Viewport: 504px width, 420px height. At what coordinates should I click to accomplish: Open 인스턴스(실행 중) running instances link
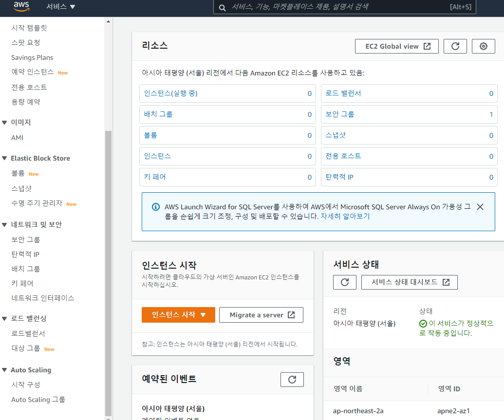tap(171, 93)
